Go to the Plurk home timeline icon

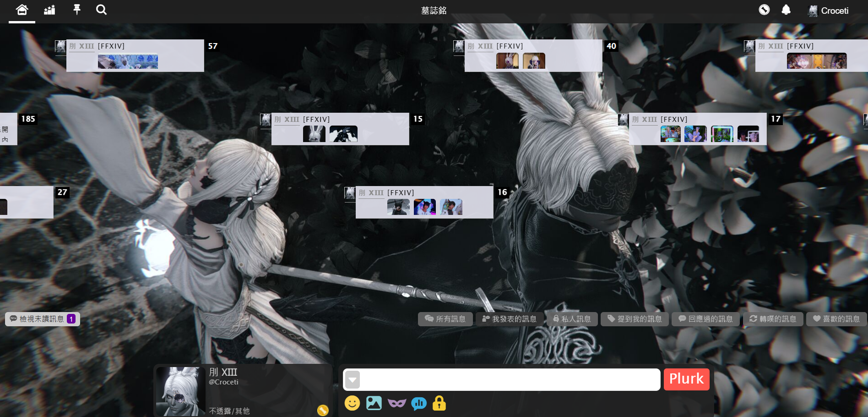22,10
